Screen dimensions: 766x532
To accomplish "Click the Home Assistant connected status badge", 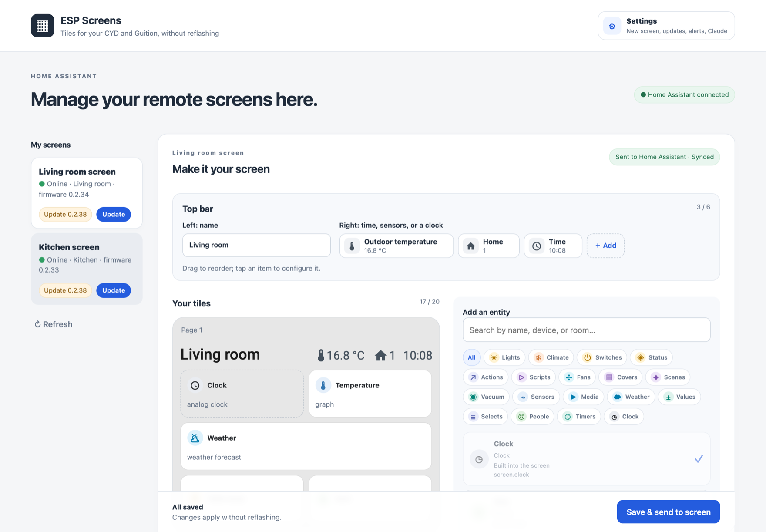I will pyautogui.click(x=684, y=95).
